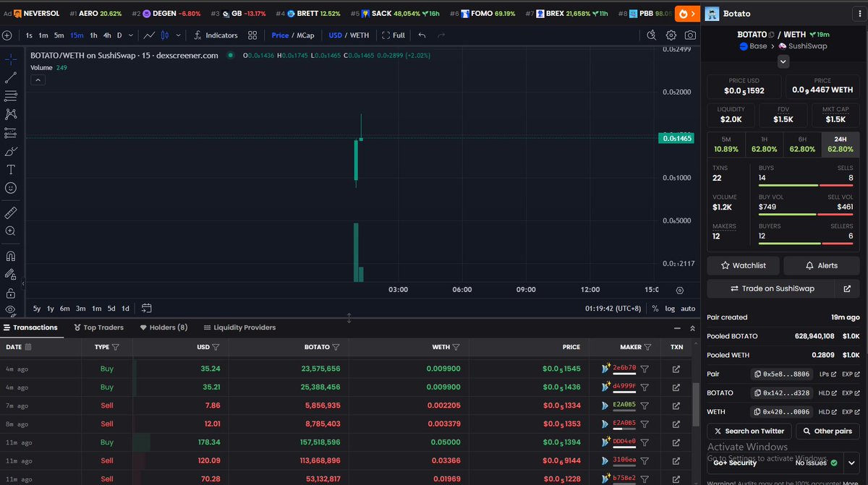Take a chart snapshot with camera icon
Screen dimensions: 868x485
click(x=691, y=35)
